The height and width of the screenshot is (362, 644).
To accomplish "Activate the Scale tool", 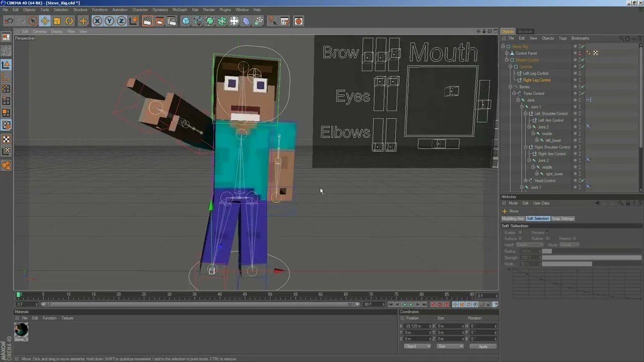I will pyautogui.click(x=57, y=21).
